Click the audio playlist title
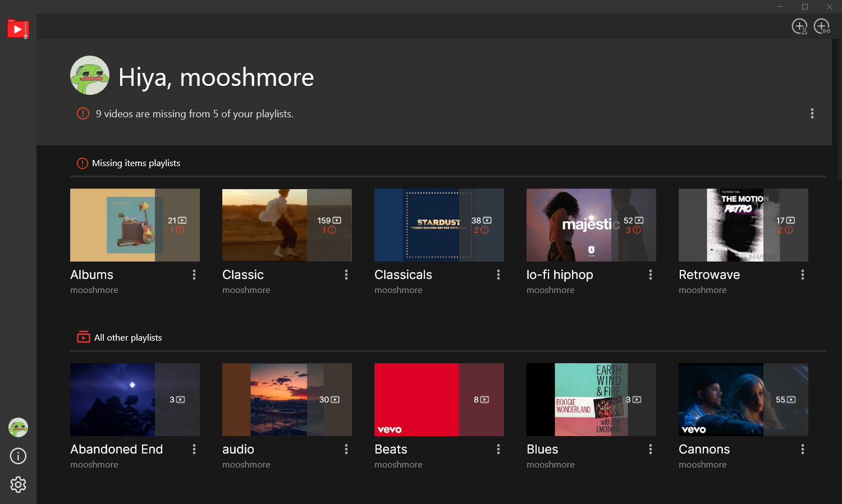This screenshot has height=504, width=842. pyautogui.click(x=238, y=449)
